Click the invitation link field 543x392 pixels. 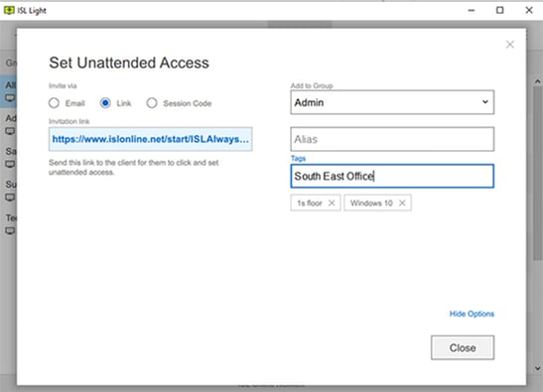coord(150,139)
